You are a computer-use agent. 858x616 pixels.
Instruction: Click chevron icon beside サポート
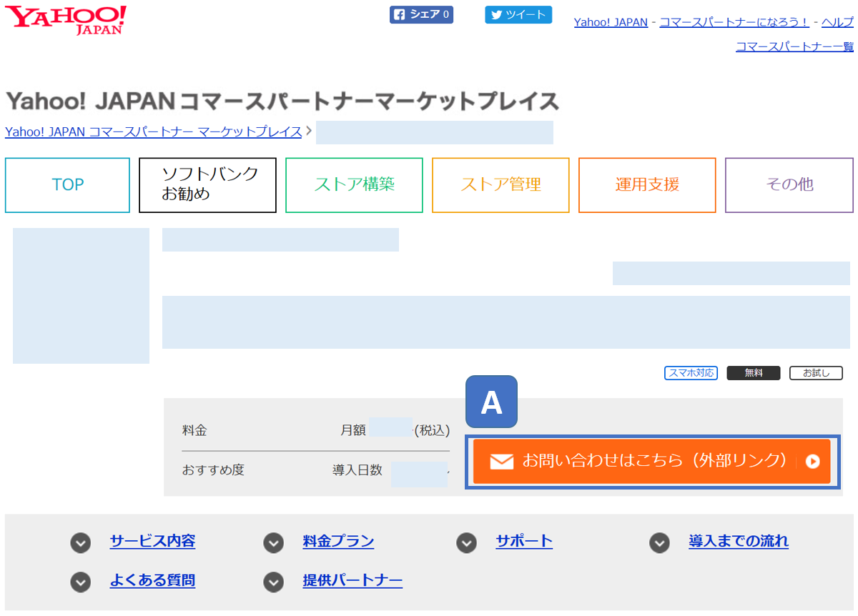tap(467, 543)
